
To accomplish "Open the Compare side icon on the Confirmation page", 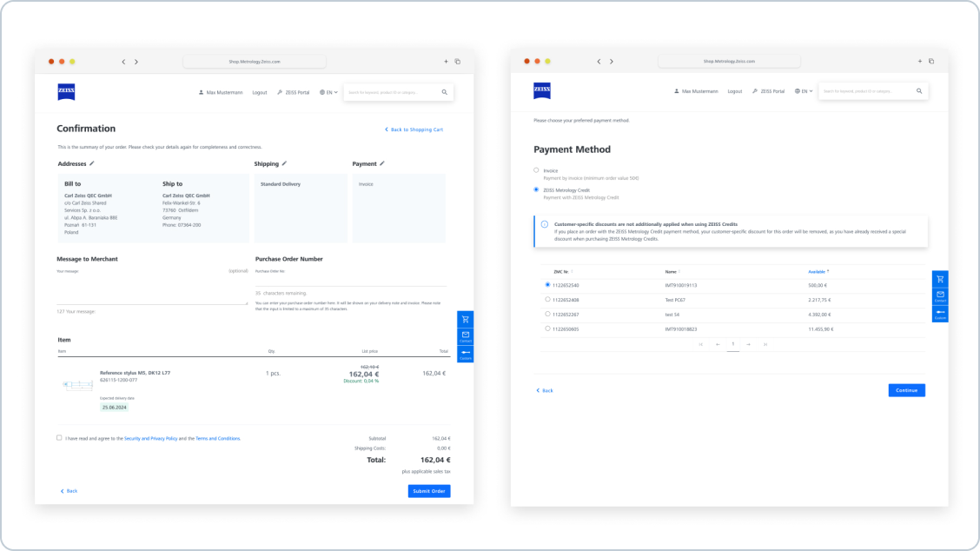I will [466, 353].
